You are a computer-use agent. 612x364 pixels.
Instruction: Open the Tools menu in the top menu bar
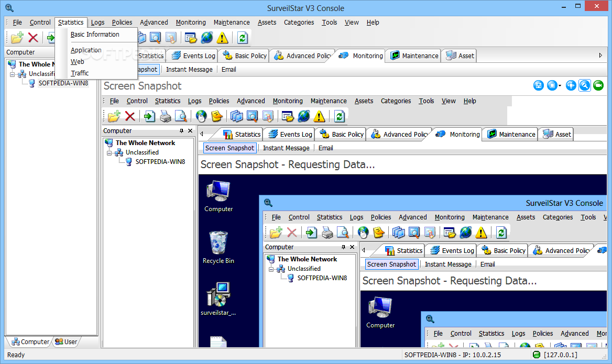[x=330, y=22]
